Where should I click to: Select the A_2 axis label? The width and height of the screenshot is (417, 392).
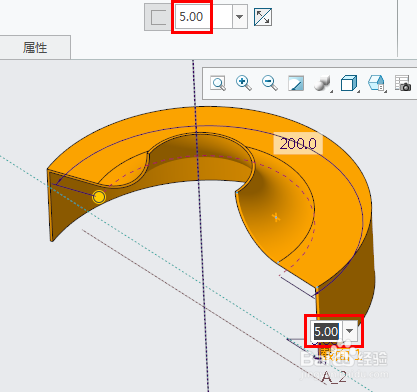coord(334,377)
